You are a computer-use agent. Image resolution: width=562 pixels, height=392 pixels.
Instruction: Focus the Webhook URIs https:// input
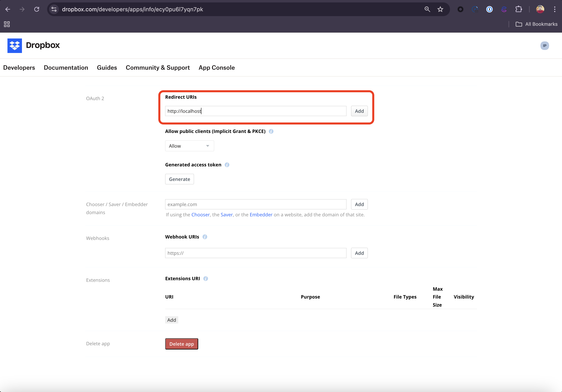tap(256, 253)
